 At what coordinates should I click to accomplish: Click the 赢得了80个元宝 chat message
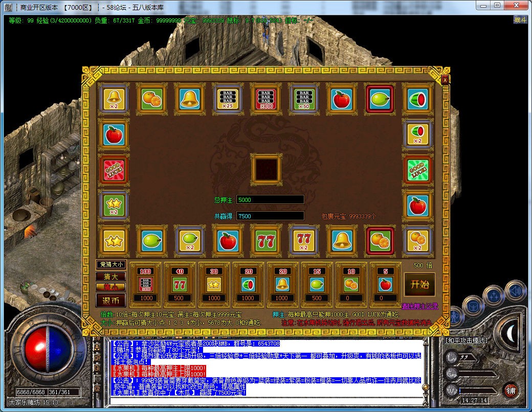pyautogui.click(x=157, y=350)
